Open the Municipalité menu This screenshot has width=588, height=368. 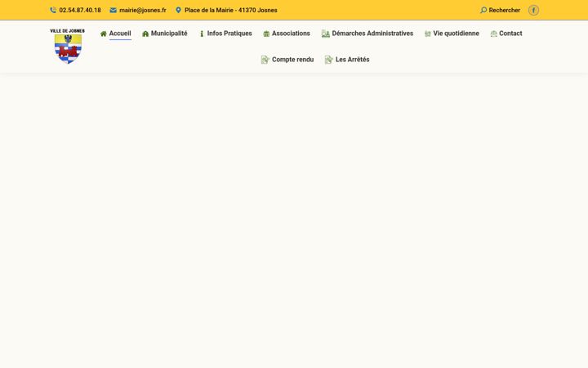pos(169,34)
